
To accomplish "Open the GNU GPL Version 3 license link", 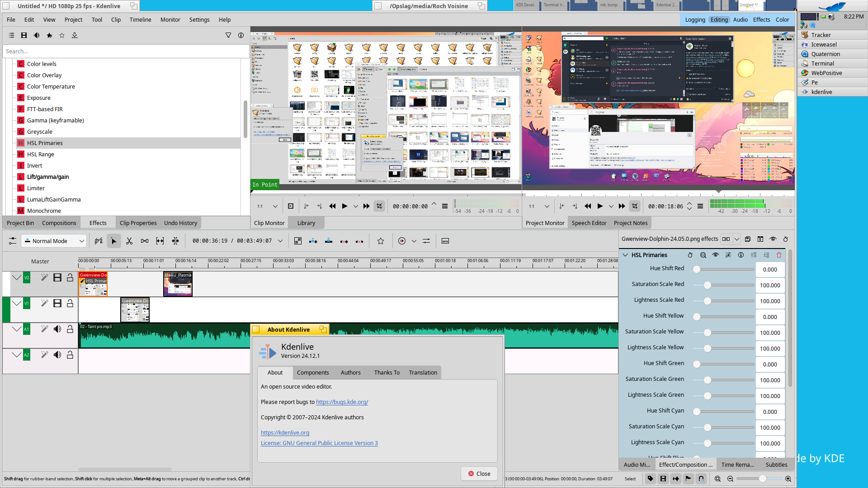I will coord(319,443).
